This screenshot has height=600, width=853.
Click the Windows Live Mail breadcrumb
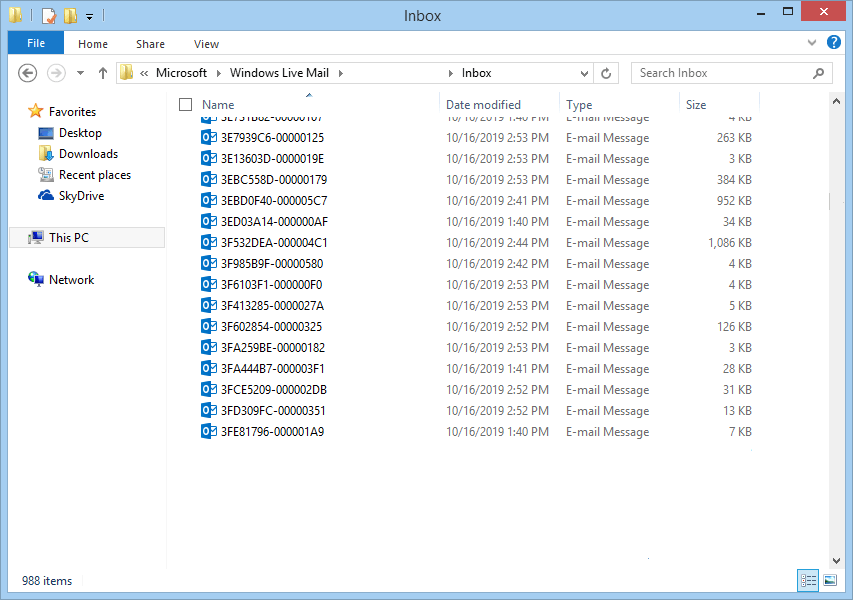(x=279, y=73)
